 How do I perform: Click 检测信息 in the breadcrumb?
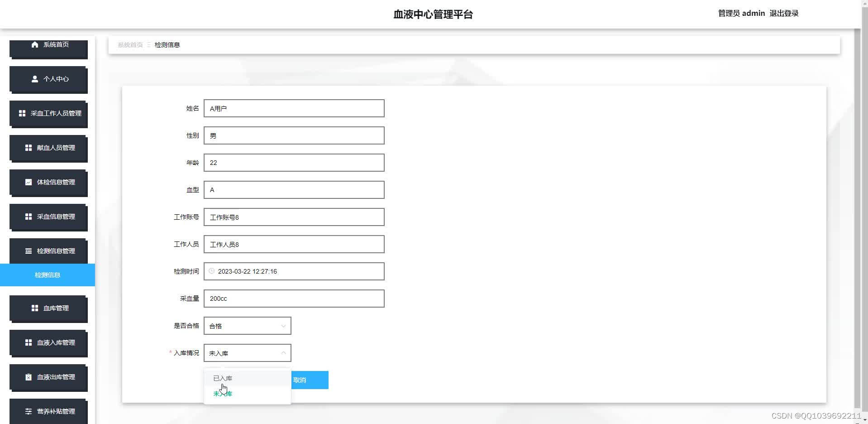click(167, 45)
